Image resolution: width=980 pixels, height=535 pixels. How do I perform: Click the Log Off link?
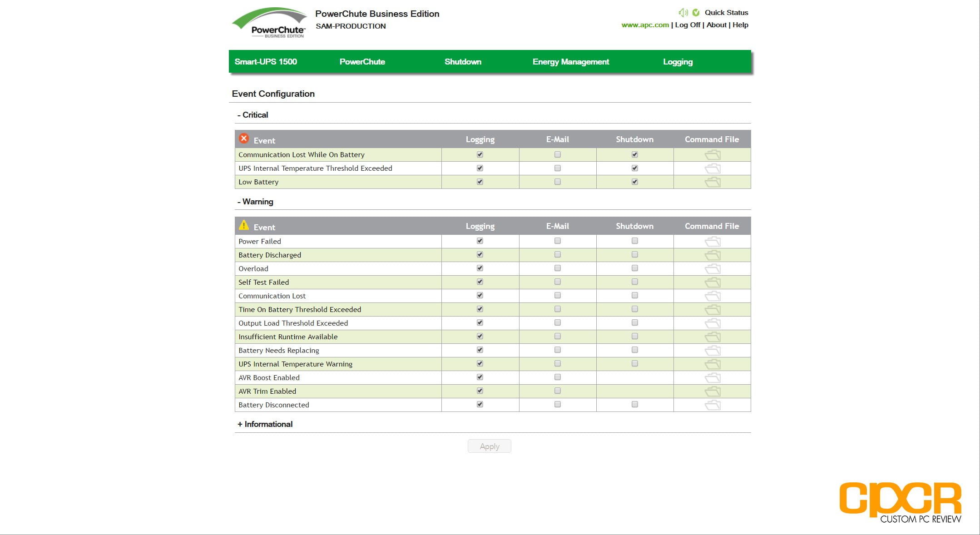click(688, 25)
